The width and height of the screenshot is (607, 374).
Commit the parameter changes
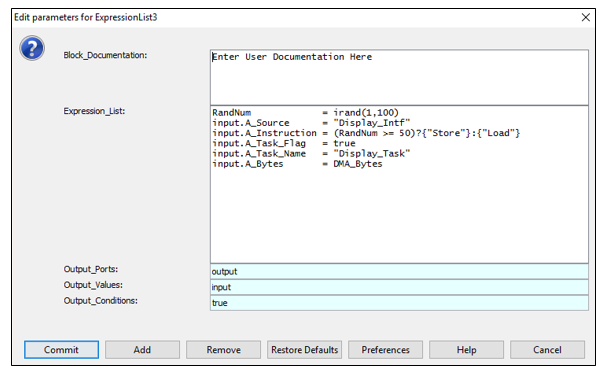(61, 350)
